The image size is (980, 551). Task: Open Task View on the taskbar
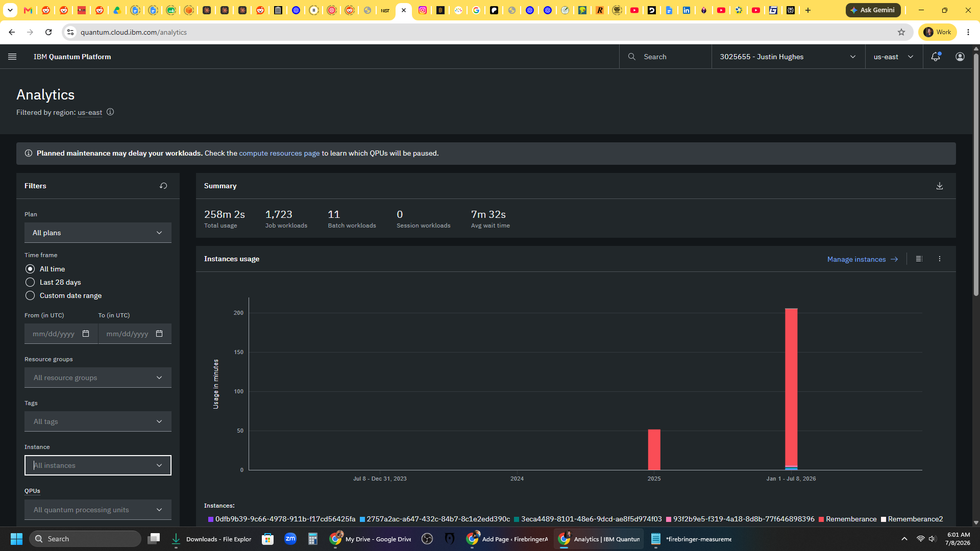154,539
